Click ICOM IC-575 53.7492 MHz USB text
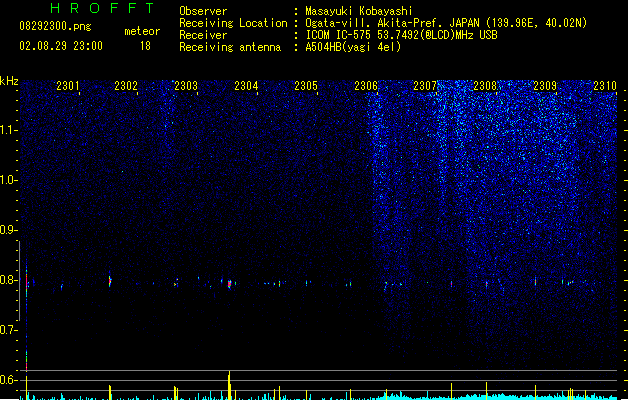The image size is (629, 400). tap(402, 35)
